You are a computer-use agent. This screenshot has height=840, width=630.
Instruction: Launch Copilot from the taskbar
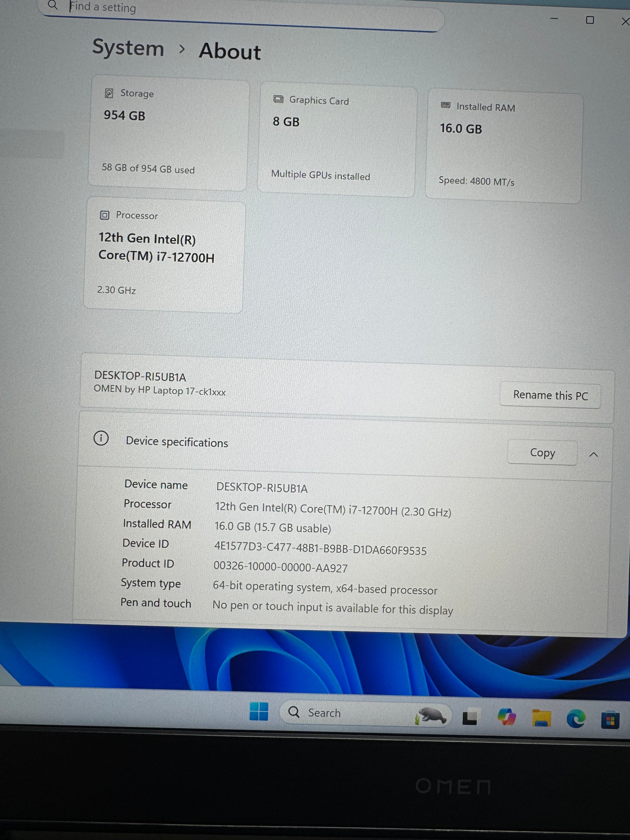click(x=507, y=717)
